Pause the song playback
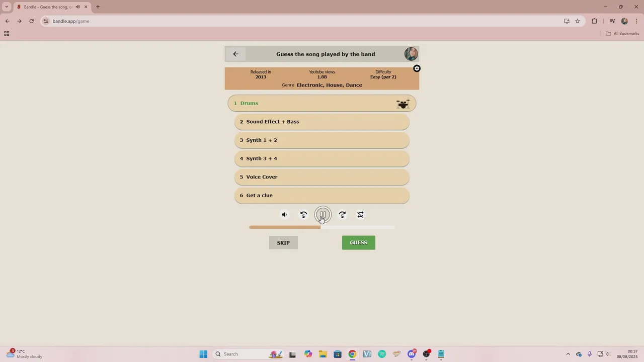This screenshot has height=362, width=644. point(323,215)
